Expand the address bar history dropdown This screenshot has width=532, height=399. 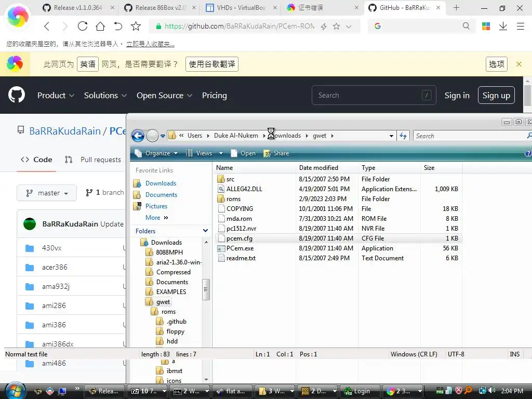391,136
